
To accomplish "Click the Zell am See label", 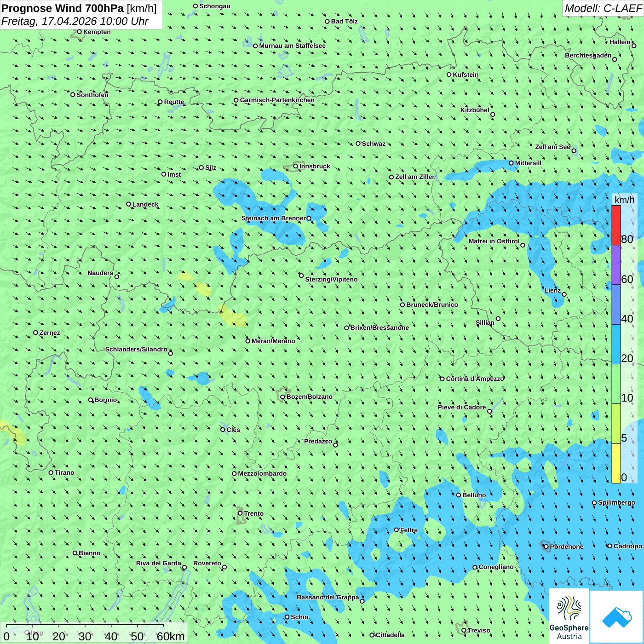I will [x=552, y=147].
